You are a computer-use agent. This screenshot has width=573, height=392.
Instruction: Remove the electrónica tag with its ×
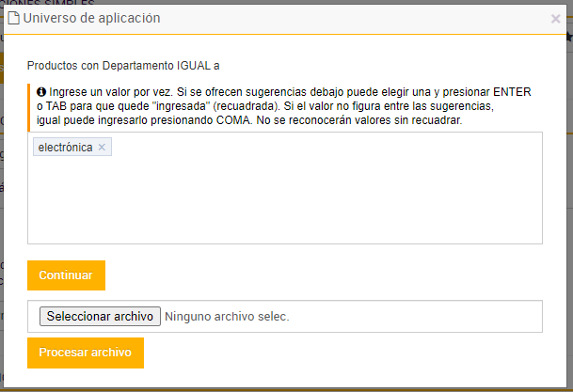coord(102,148)
